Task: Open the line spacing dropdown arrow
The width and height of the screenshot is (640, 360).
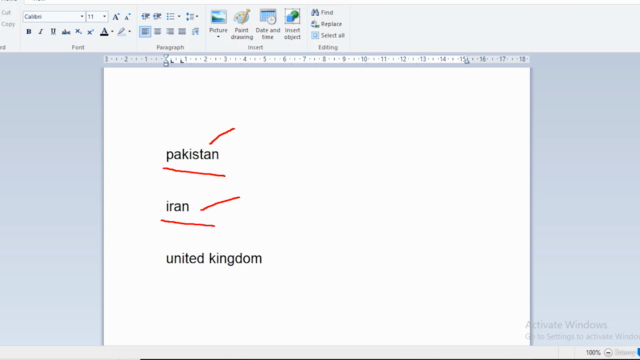Action: (197, 16)
